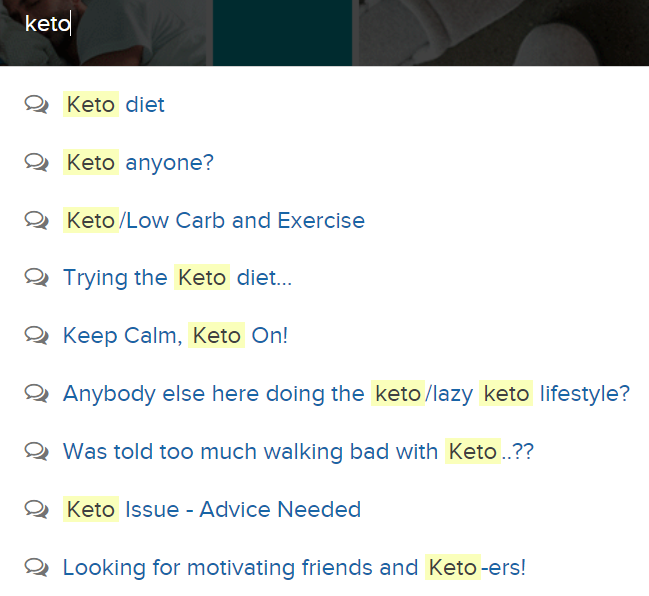The width and height of the screenshot is (649, 596).
Task: Open the 'Keto anyone?' search result
Action: pyautogui.click(x=138, y=162)
